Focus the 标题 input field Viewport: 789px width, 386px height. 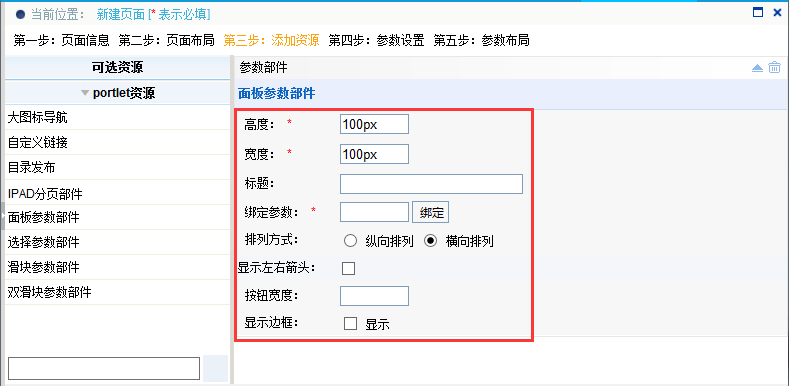pyautogui.click(x=431, y=184)
